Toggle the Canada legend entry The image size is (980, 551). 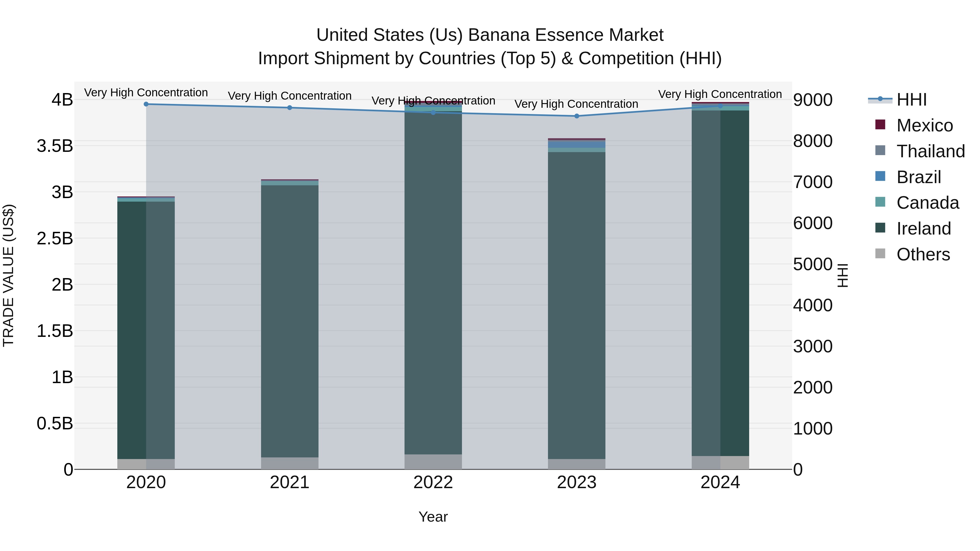point(917,203)
